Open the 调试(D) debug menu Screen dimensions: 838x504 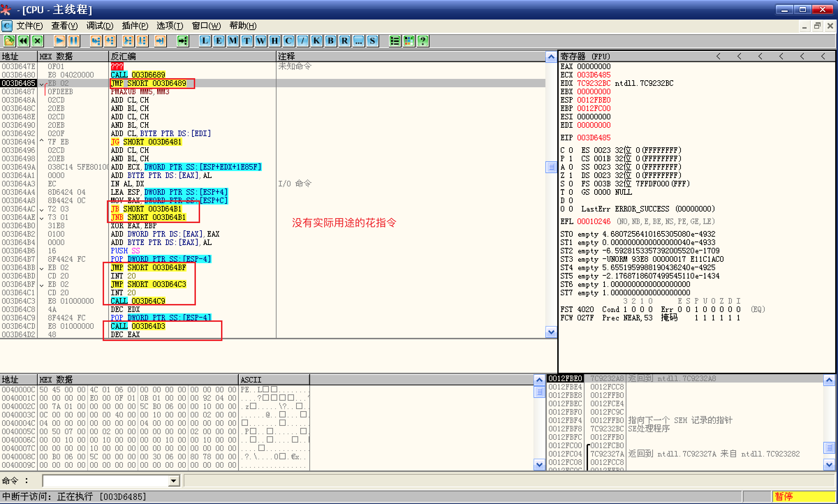pos(100,26)
